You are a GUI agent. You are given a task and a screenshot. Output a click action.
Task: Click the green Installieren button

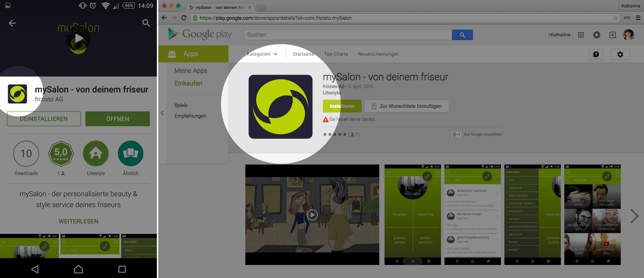[x=342, y=106]
